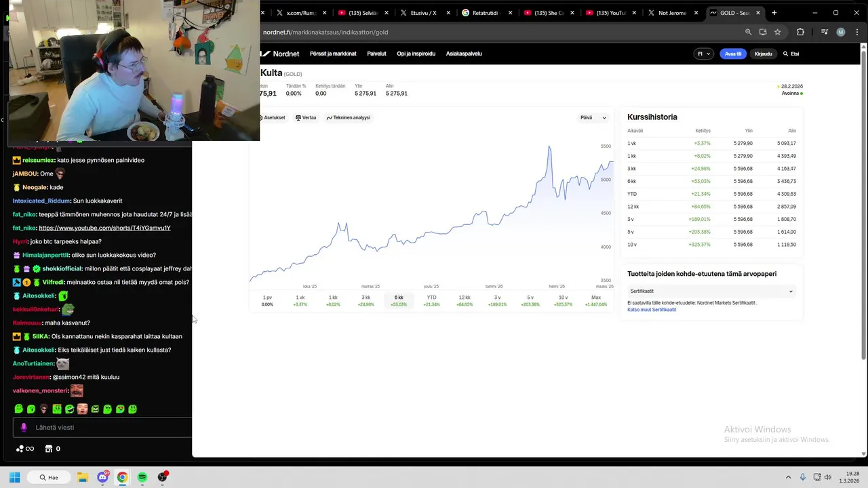Open Sertifikaatit product dropdown
The image size is (868, 488).
711,291
